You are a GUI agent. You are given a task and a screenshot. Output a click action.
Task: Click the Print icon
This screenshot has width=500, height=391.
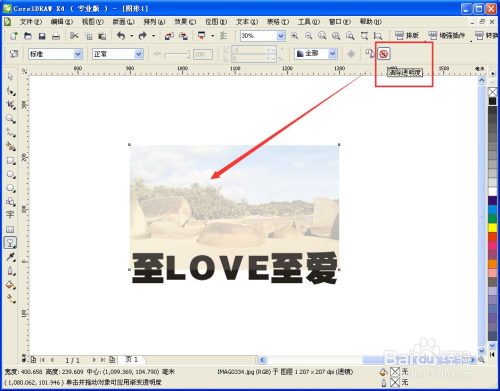[56, 36]
